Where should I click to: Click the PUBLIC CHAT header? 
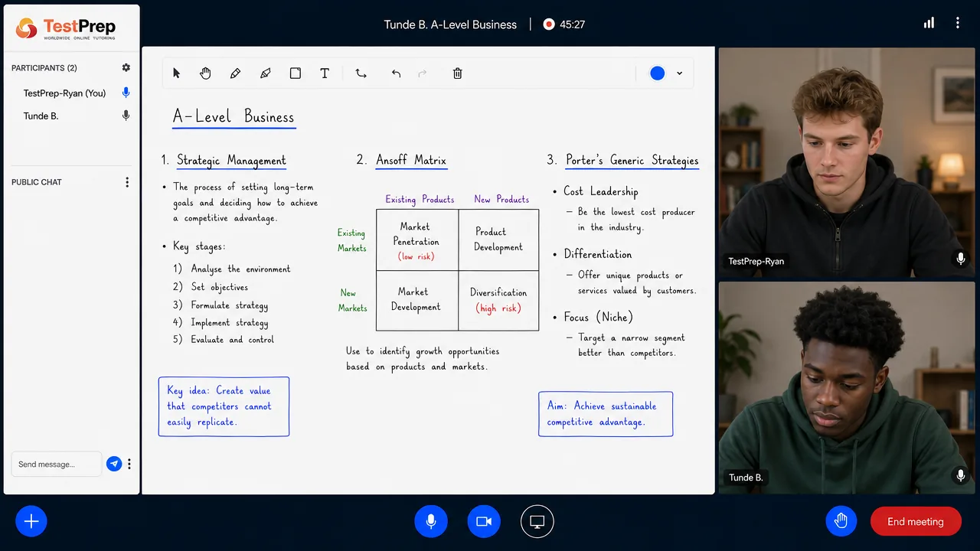pyautogui.click(x=37, y=182)
